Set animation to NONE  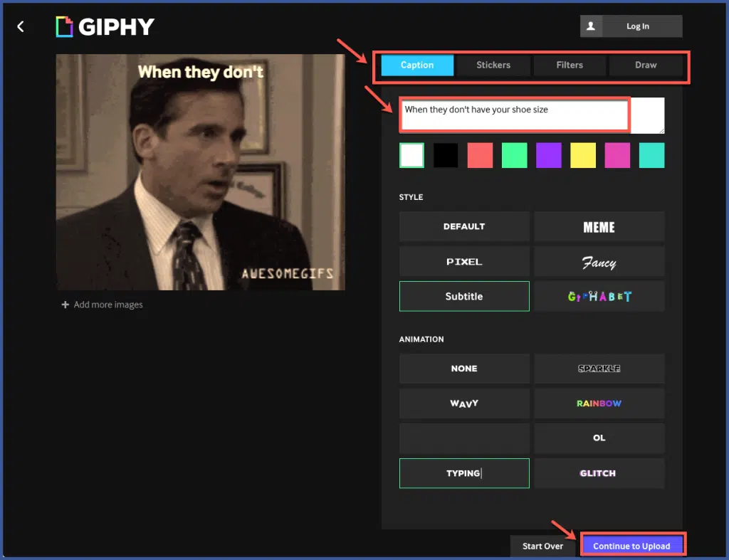pyautogui.click(x=464, y=369)
